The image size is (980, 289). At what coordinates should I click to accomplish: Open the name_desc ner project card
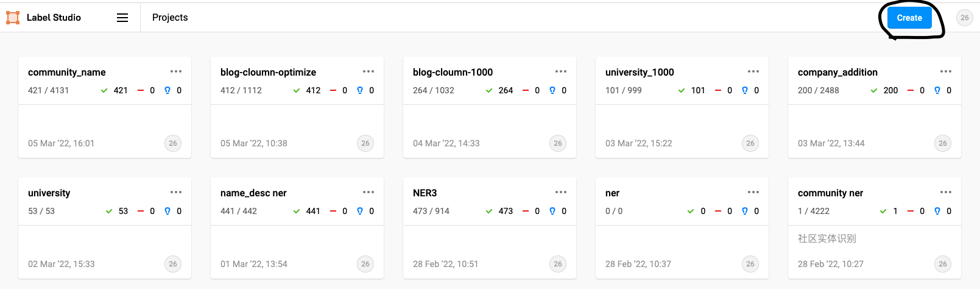point(297,228)
